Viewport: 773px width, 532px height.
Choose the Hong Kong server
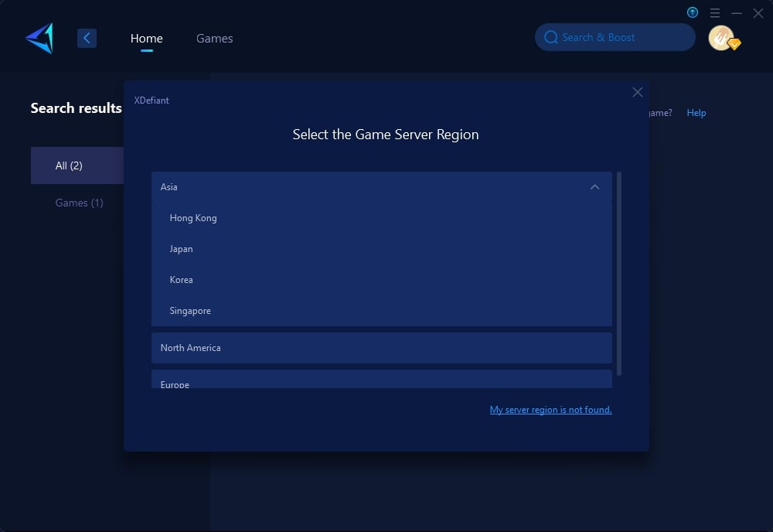click(x=382, y=218)
